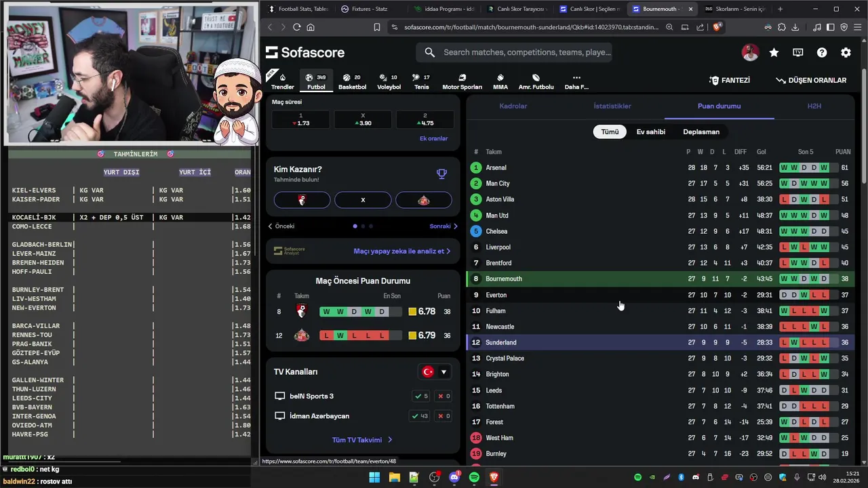Select the Basketbol sport category
Viewport: 868px width, 488px height.
click(352, 81)
